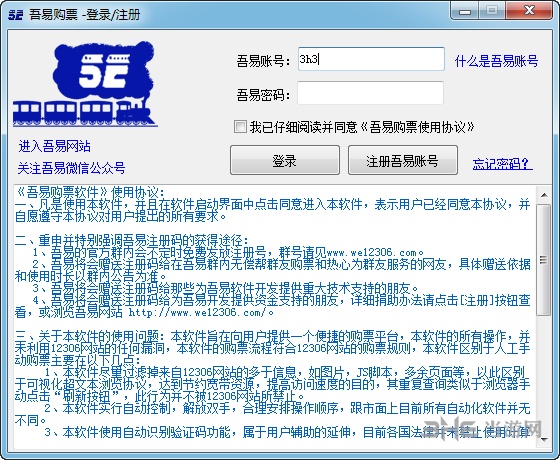Close the 吾易购票 login window

point(529,11)
